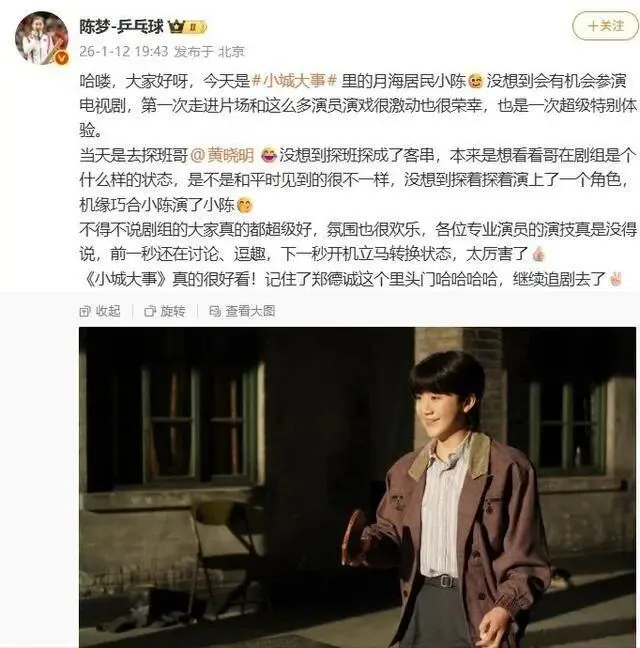
Task: Click the thumbs-up emoji after 太厉害了
Action: tap(538, 254)
